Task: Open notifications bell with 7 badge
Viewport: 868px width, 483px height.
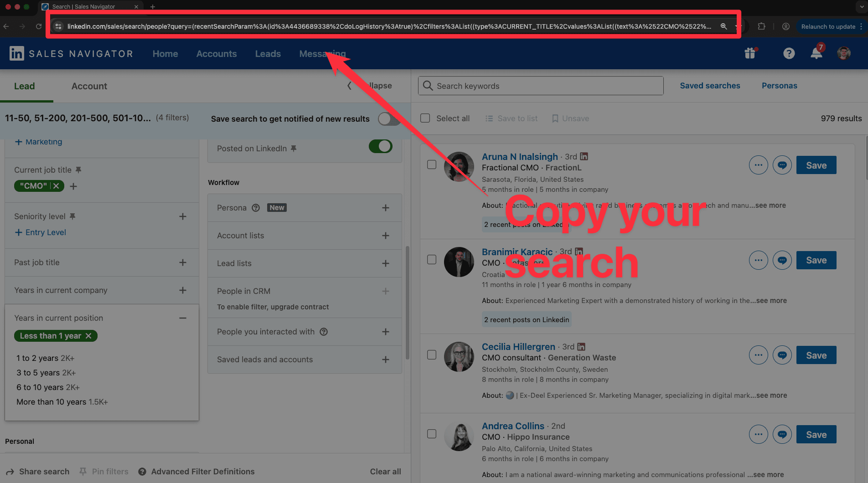Action: [x=816, y=53]
